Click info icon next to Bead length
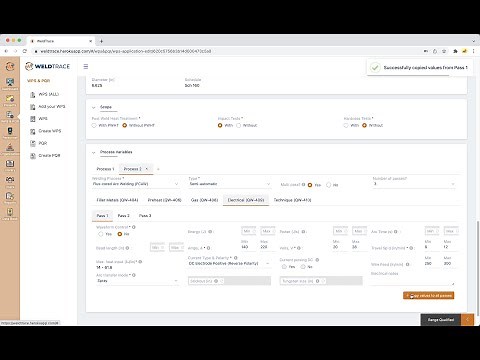Image resolution: width=480 pixels, height=360 pixels. click(x=127, y=248)
